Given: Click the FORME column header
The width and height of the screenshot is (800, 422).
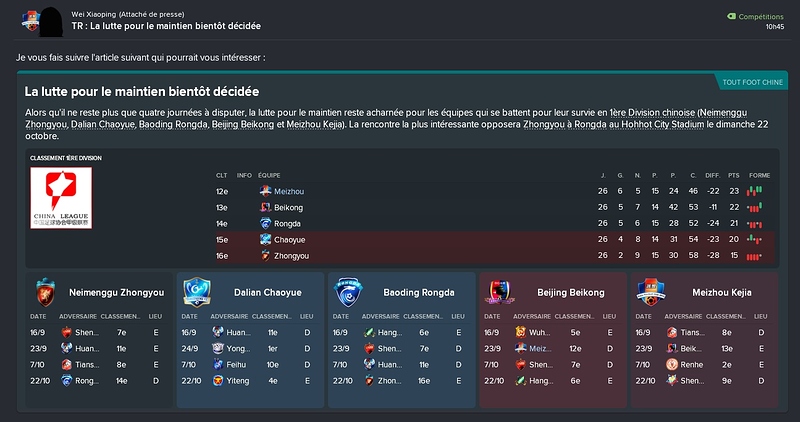Looking at the screenshot, I should [x=759, y=175].
